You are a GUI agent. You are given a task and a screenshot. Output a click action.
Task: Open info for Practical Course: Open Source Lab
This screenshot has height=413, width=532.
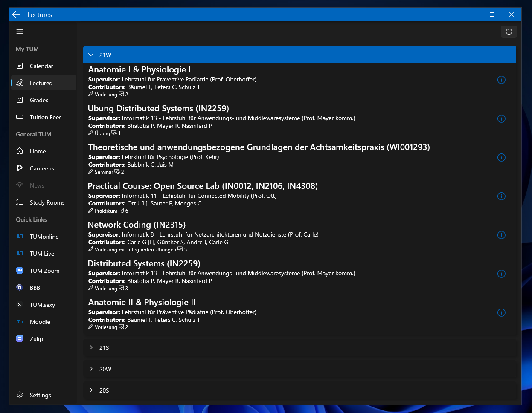coord(502,196)
